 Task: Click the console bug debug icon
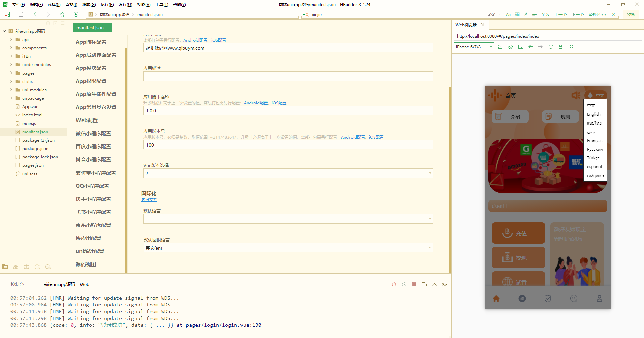[394, 284]
